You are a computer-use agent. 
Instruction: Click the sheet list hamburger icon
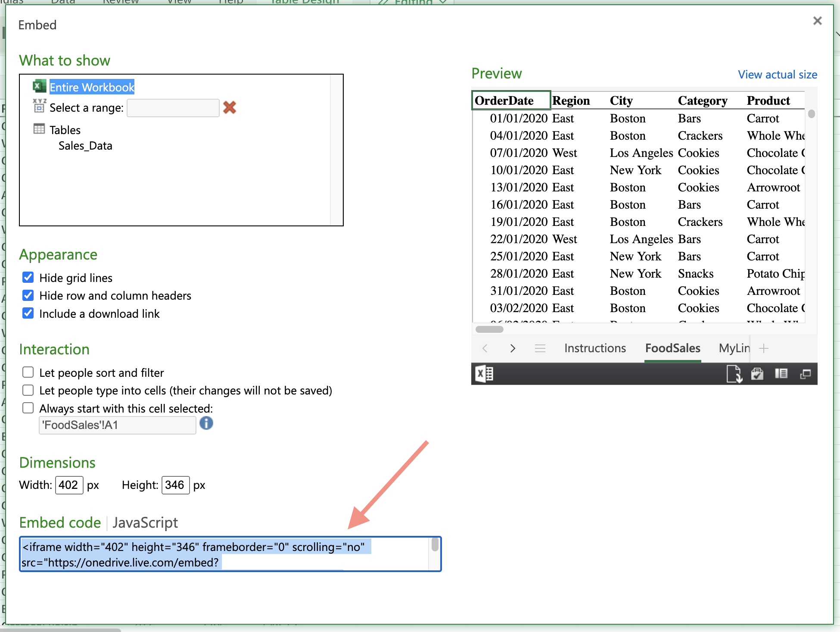coord(540,348)
